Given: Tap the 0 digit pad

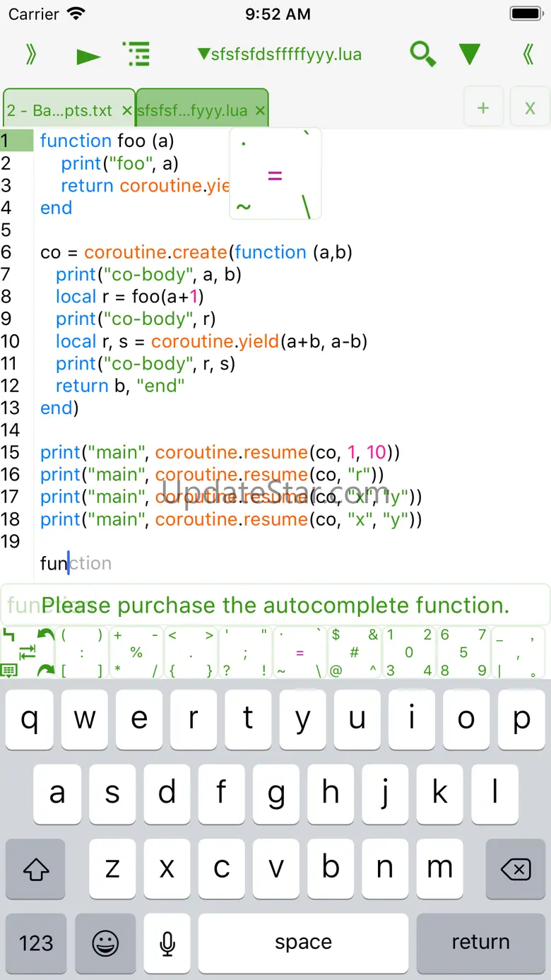Looking at the screenshot, I should pos(409,653).
